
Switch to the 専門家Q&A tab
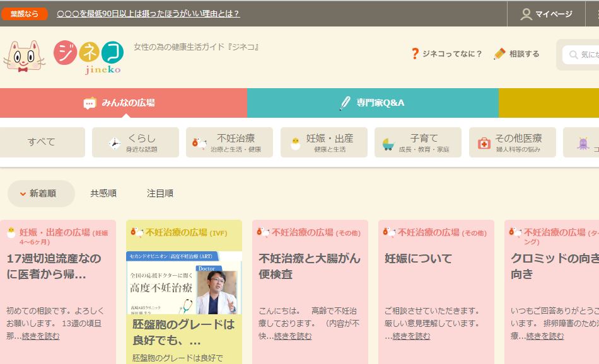(373, 103)
